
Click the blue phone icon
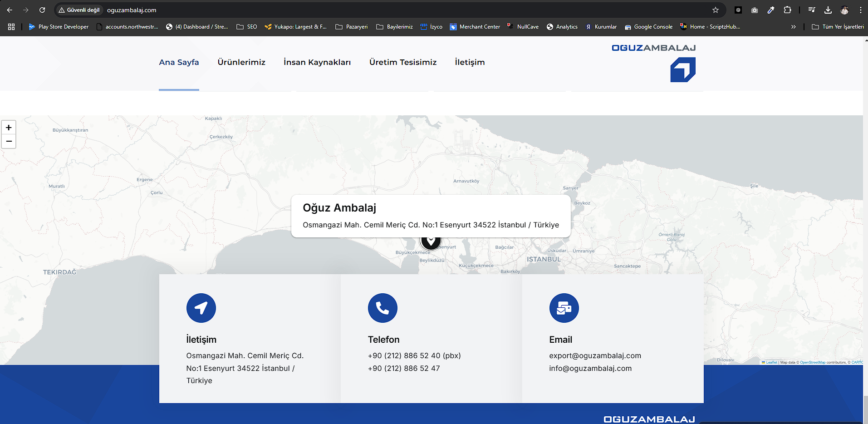tap(383, 308)
